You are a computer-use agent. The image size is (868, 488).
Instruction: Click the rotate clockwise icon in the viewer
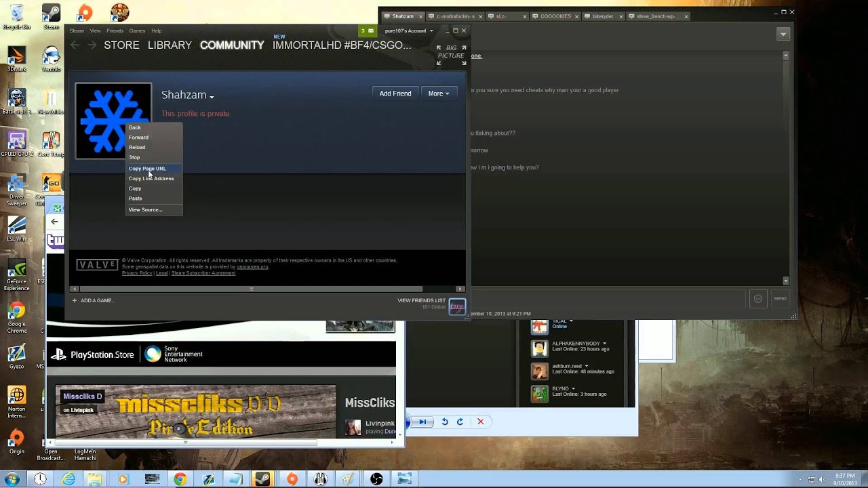[x=460, y=422]
